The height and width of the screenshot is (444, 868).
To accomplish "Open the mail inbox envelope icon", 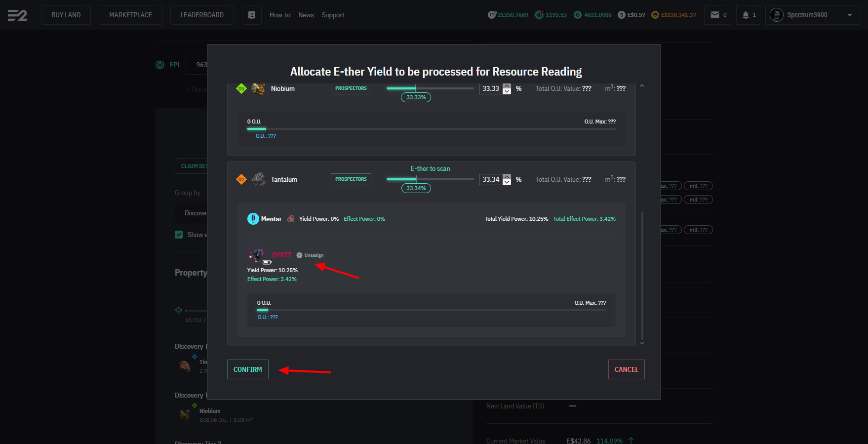I will [714, 15].
